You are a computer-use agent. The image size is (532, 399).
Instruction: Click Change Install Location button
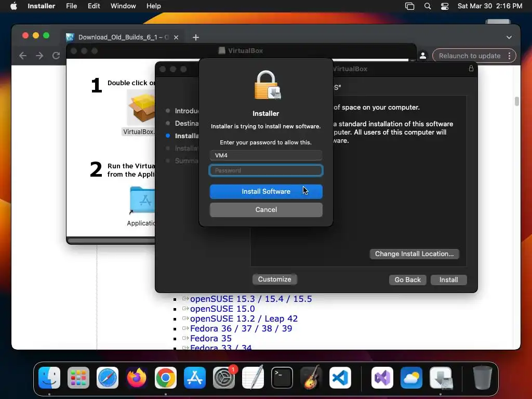coord(414,254)
